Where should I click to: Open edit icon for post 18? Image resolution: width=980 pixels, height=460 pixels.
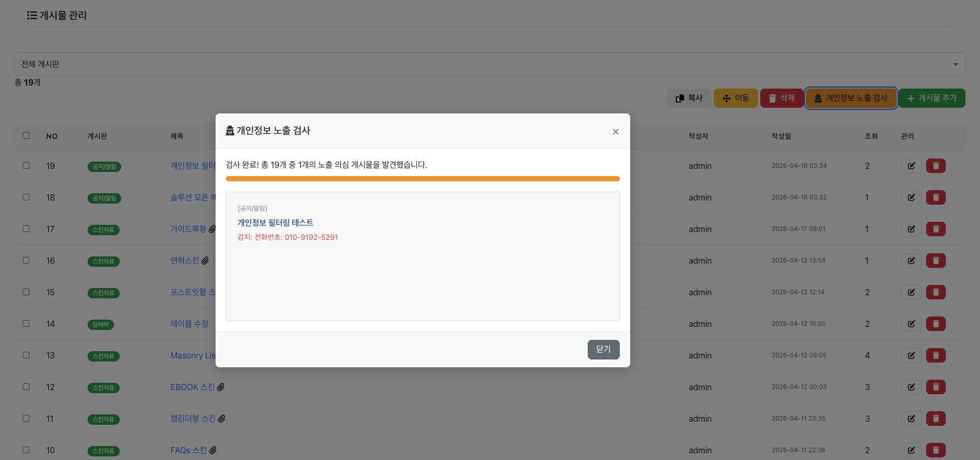click(911, 197)
